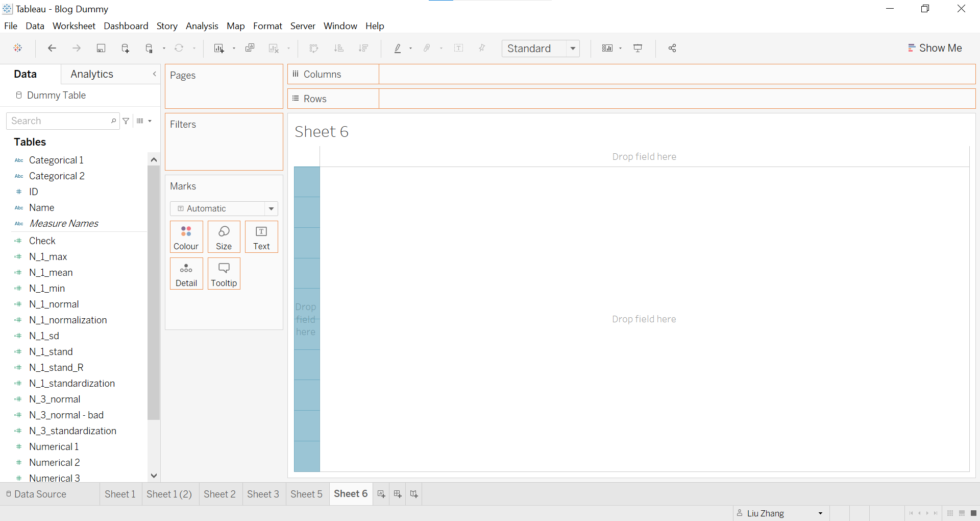The height and width of the screenshot is (521, 980).
Task: Click the Colour marks card button
Action: 186,237
